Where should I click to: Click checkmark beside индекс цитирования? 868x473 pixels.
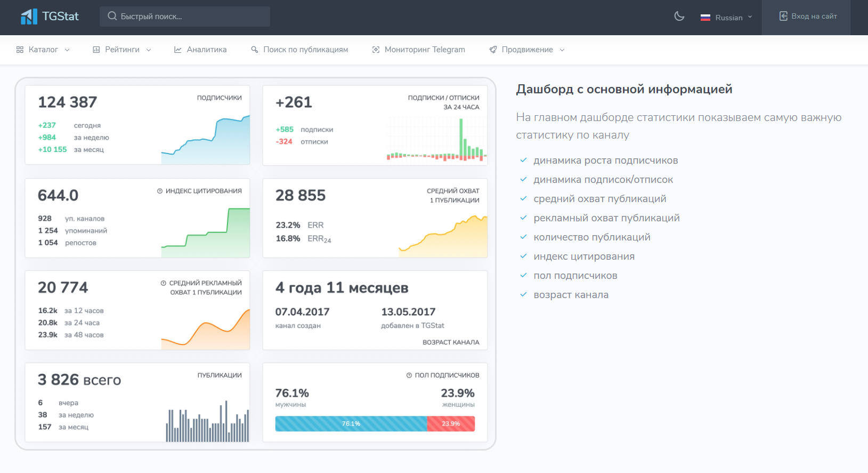click(x=524, y=256)
